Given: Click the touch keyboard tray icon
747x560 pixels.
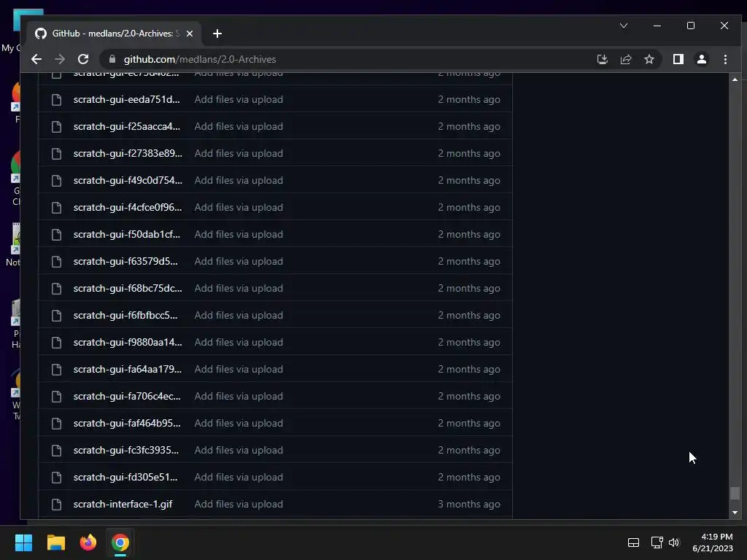Looking at the screenshot, I should pos(633,542).
